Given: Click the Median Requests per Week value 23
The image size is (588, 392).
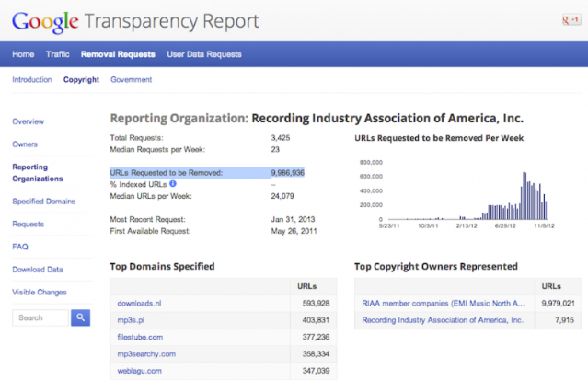Looking at the screenshot, I should point(275,149).
